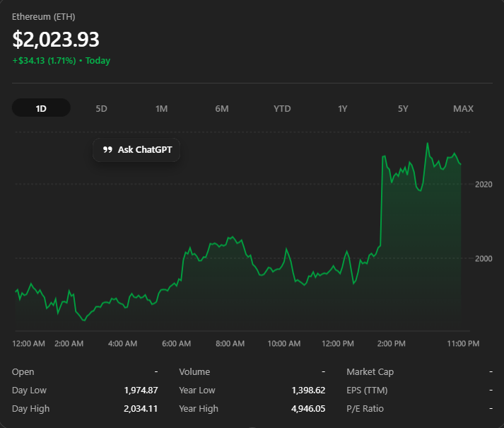This screenshot has width=504, height=428.
Task: Select the MAX time range
Action: pos(463,109)
